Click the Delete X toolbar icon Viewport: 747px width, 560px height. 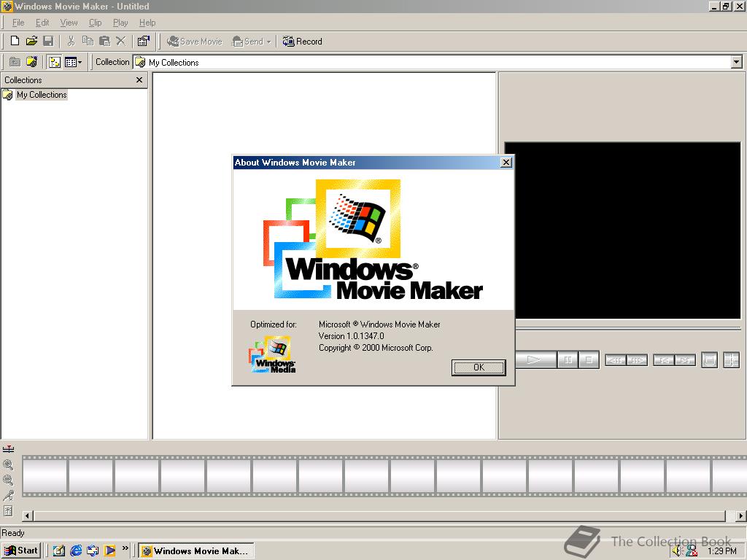point(121,41)
